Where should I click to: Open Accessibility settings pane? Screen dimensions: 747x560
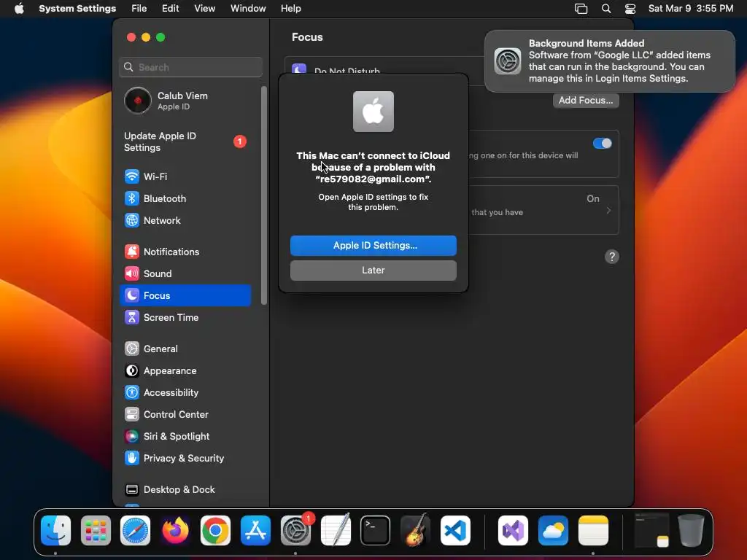coord(185,393)
